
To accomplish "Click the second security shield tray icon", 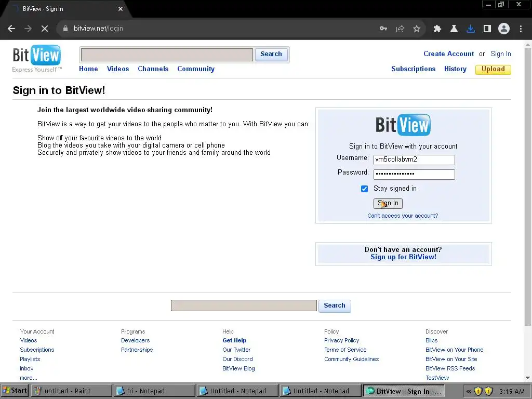I will pos(488,391).
